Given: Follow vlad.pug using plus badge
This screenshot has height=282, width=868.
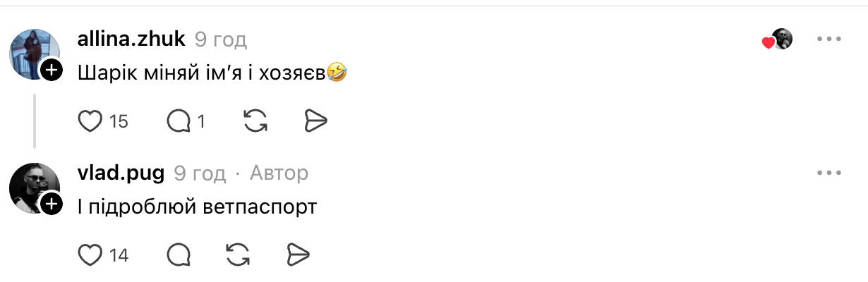Looking at the screenshot, I should click(x=52, y=204).
